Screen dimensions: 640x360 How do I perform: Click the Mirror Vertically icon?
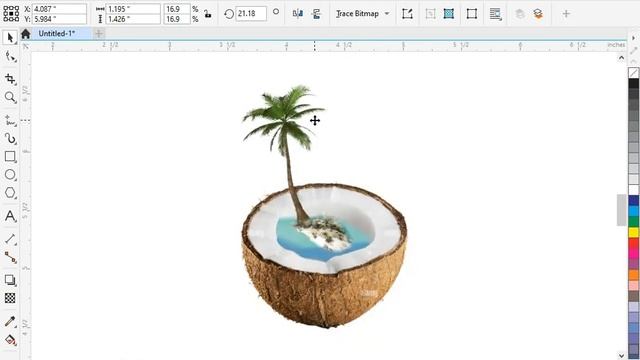(316, 13)
